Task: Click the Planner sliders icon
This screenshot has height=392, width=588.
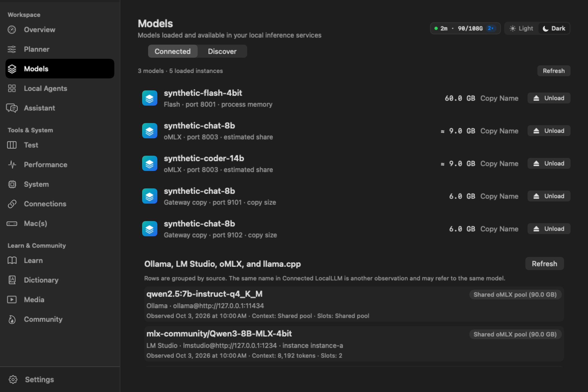Action: click(x=12, y=49)
